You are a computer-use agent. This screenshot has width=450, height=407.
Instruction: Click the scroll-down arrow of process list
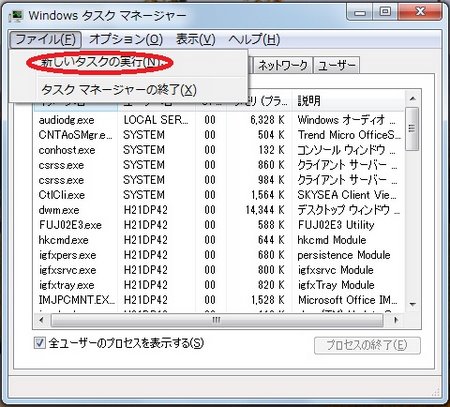413,304
